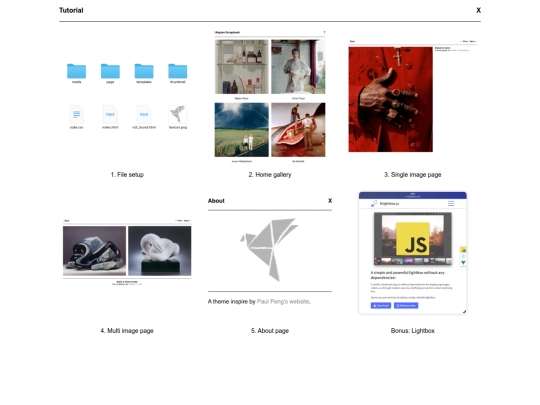Open the Lightbox JS logo thumbnail

[413, 253]
